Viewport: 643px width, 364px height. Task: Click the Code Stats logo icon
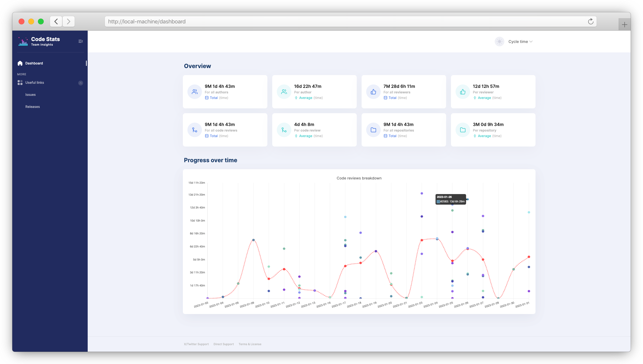(x=23, y=42)
